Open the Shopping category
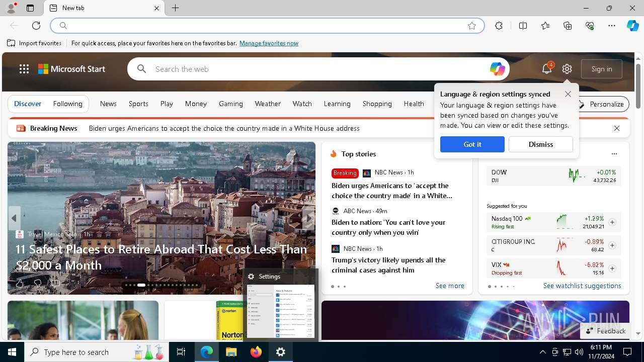This screenshot has height=362, width=644. (x=377, y=104)
